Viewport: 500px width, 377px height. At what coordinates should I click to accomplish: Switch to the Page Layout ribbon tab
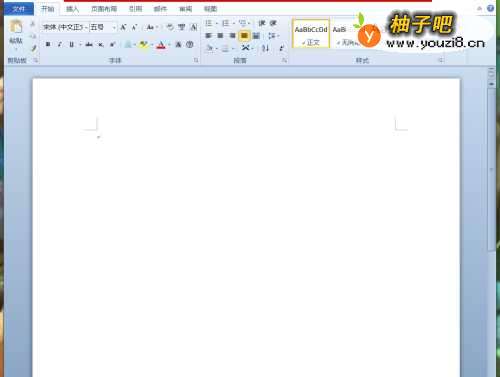point(104,9)
